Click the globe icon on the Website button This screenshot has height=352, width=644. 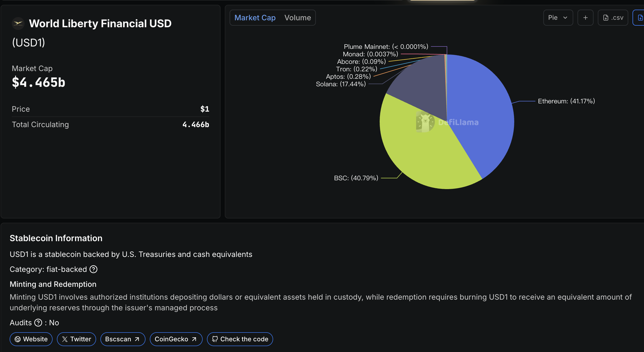tap(17, 339)
